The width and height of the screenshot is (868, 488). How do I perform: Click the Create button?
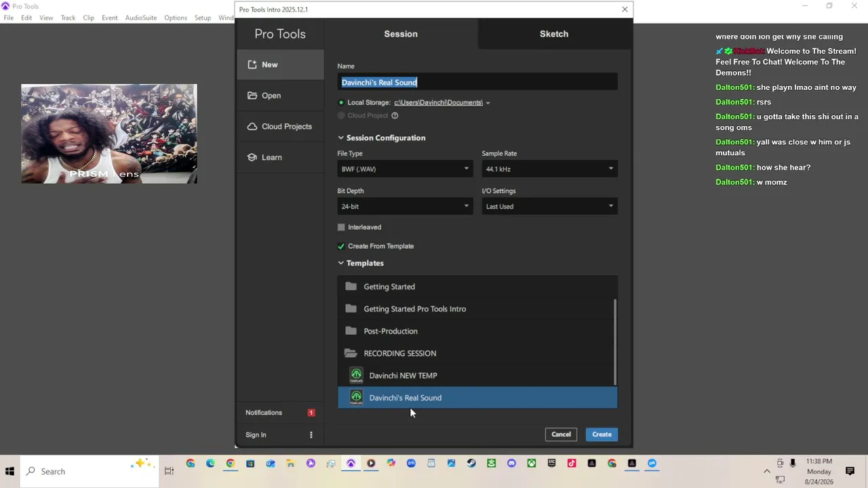click(601, 434)
